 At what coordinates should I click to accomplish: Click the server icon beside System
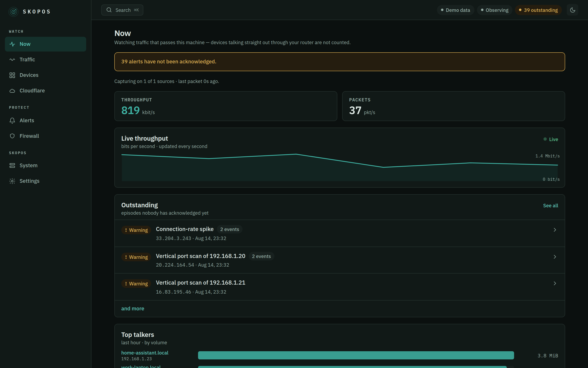(12, 166)
